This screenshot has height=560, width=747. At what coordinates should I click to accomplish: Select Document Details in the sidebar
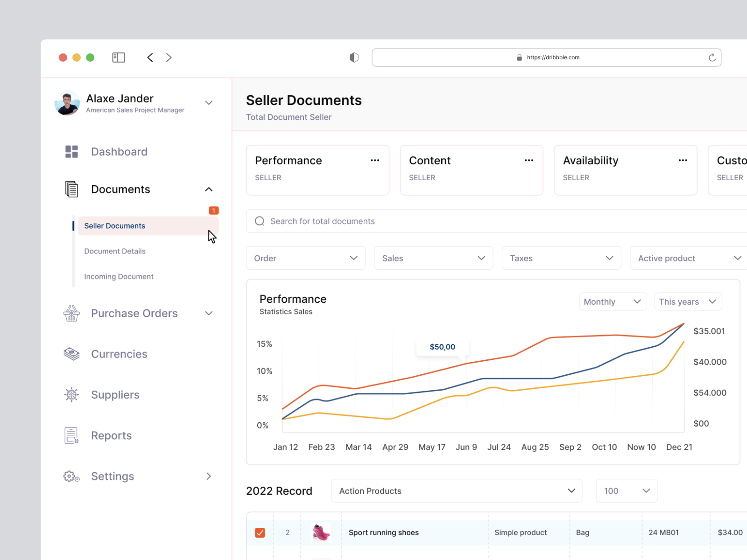pos(114,251)
